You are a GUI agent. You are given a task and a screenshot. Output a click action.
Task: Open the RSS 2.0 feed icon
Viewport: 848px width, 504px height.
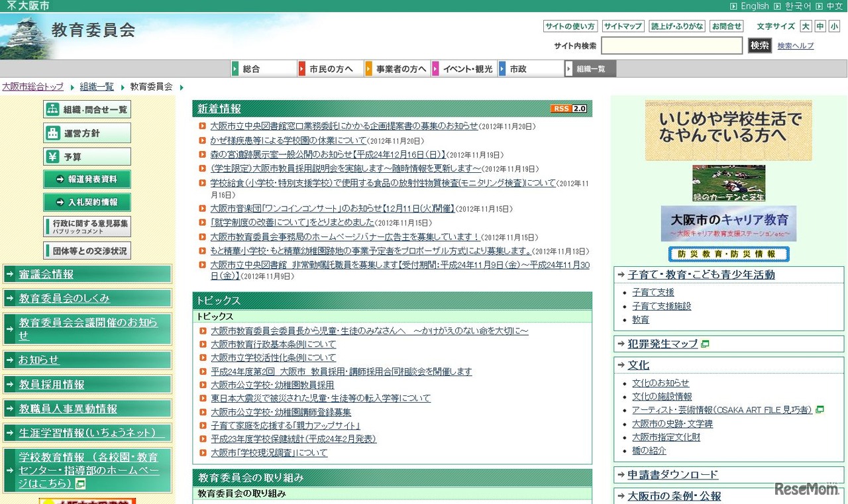tap(568, 108)
